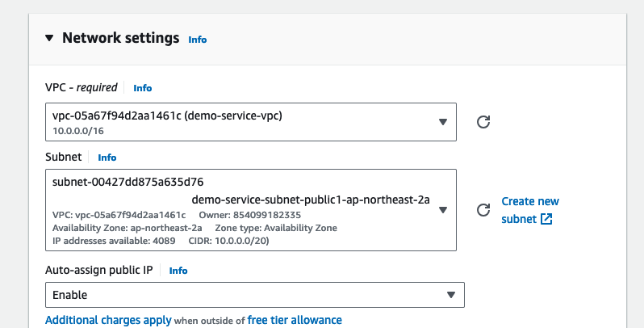Click the external link icon beside Create new subnet
The height and width of the screenshot is (328, 644).
coord(546,219)
